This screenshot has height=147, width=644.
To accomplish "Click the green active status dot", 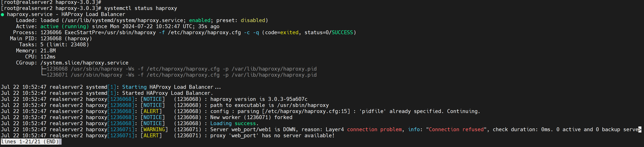I will pyautogui.click(x=3, y=15).
